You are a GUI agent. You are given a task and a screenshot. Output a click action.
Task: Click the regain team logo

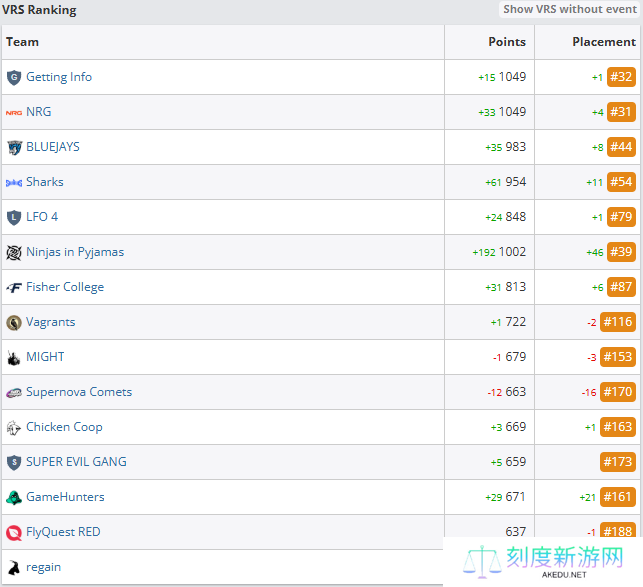(14, 568)
